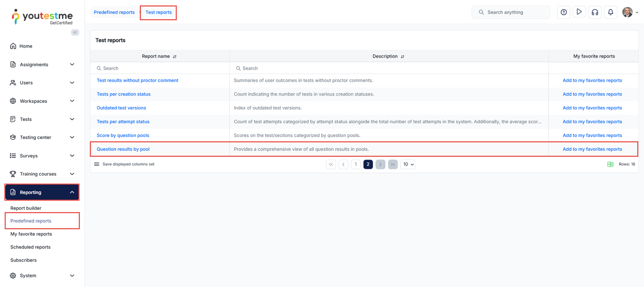Click the user profile avatar
Screen dimensions: 644x287
[627, 12]
